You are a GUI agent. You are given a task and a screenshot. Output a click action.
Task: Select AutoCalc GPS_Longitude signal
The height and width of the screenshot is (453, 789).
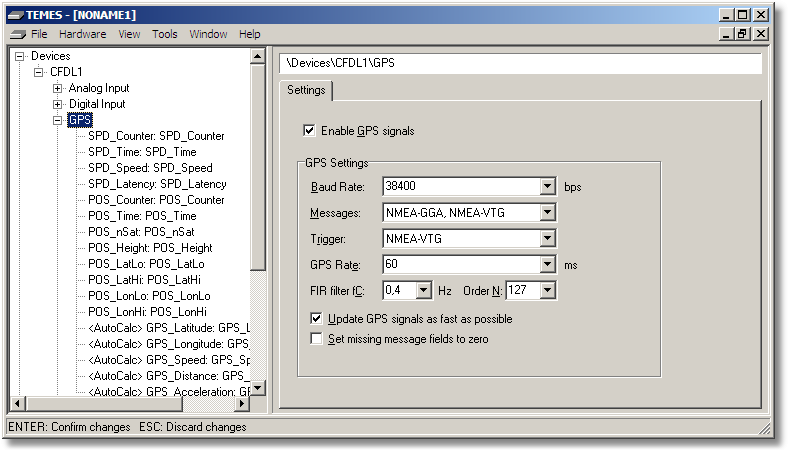click(169, 344)
